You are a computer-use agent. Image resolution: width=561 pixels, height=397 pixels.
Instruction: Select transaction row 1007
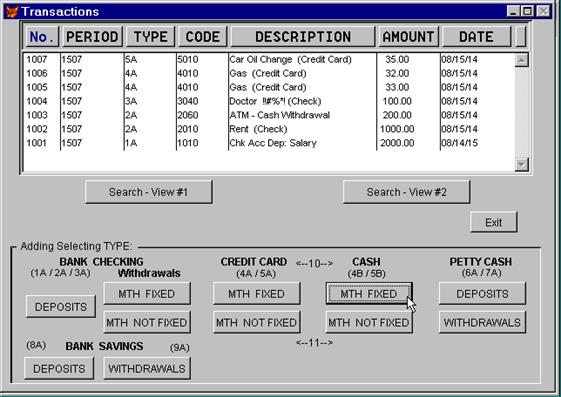coord(269,59)
